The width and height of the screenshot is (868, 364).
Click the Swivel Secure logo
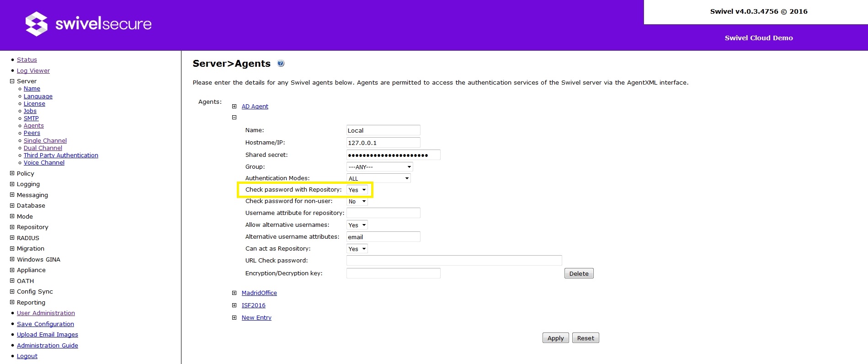click(x=89, y=24)
